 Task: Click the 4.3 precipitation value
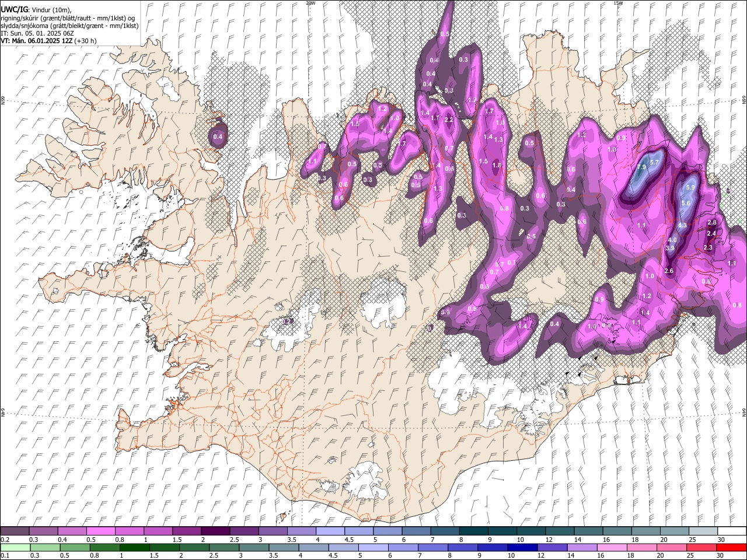point(682,226)
